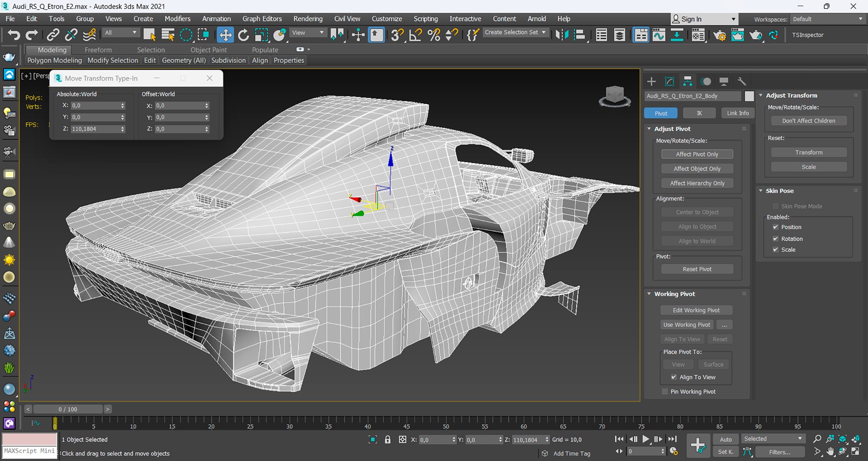This screenshot has height=461, width=868.
Task: Toggle the Auto key mode button
Action: (726, 439)
